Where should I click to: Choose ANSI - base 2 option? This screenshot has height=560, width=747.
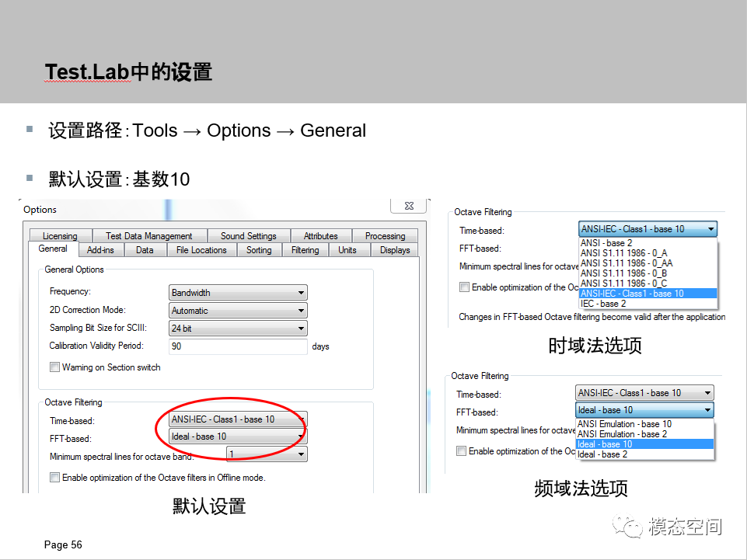[648, 243]
